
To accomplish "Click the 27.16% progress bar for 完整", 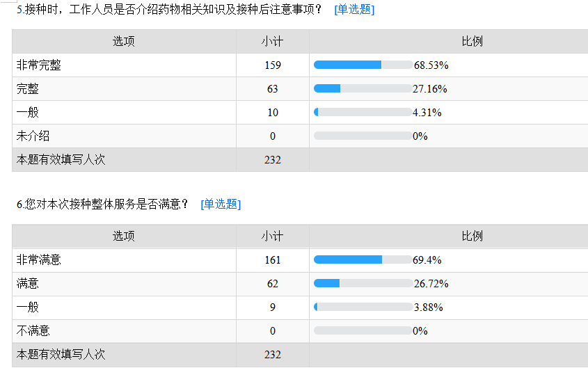I will [x=363, y=88].
